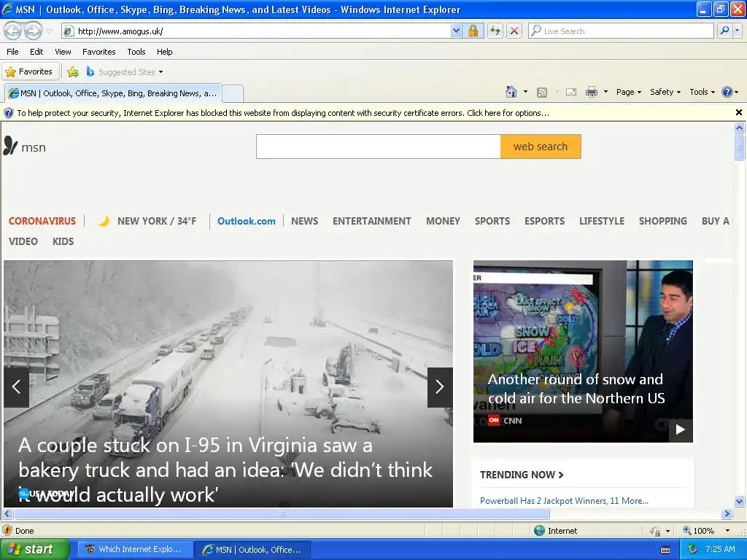Screen dimensions: 747x560
Task: Open the SPORTS section link
Action: (492, 221)
